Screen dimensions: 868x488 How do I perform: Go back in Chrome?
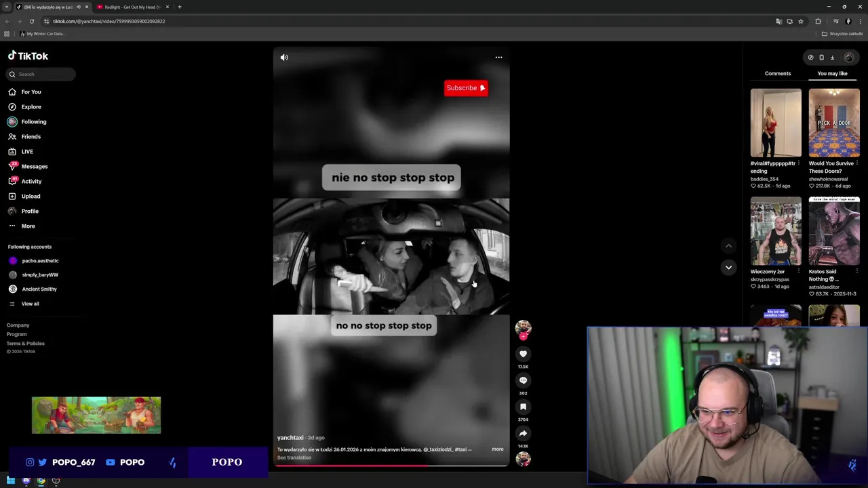[7, 21]
